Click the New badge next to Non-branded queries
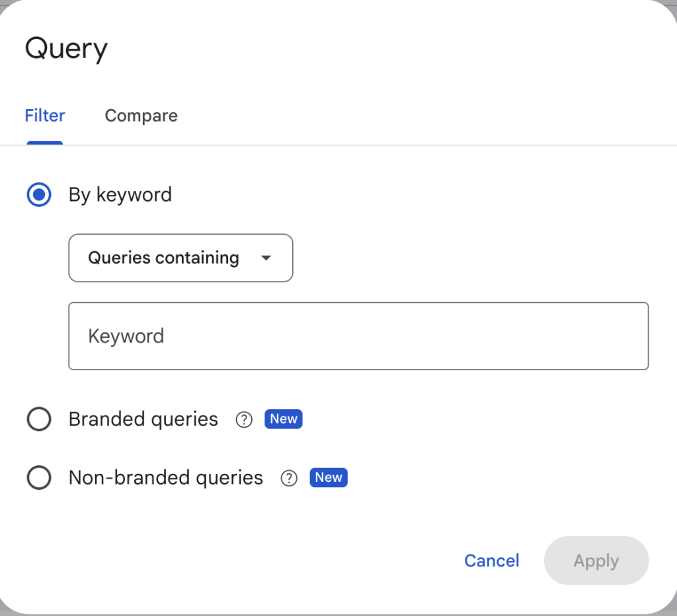 click(329, 477)
